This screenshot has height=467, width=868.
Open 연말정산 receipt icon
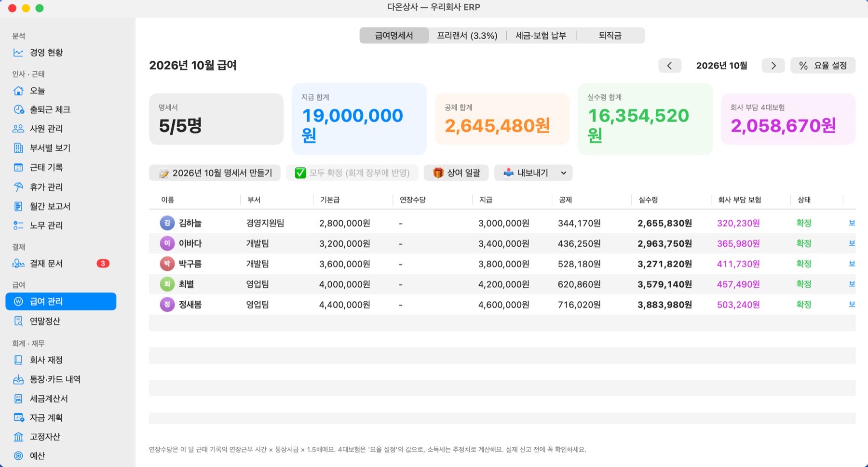[x=18, y=321]
